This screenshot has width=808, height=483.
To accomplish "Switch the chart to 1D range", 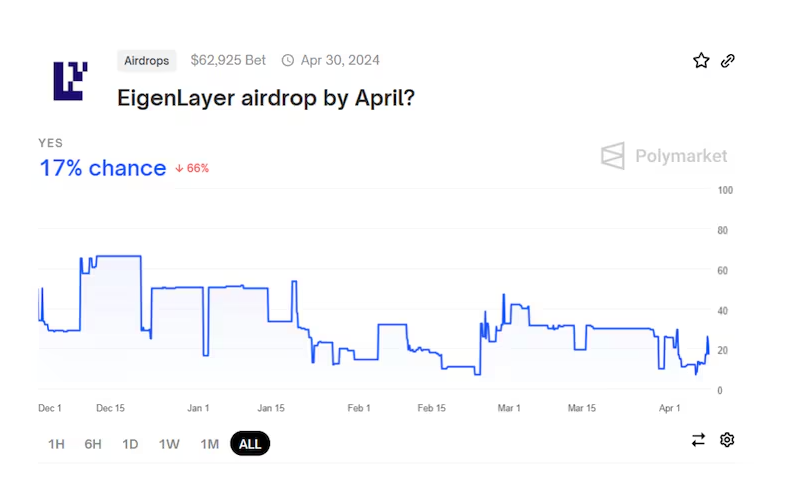I will 130,444.
